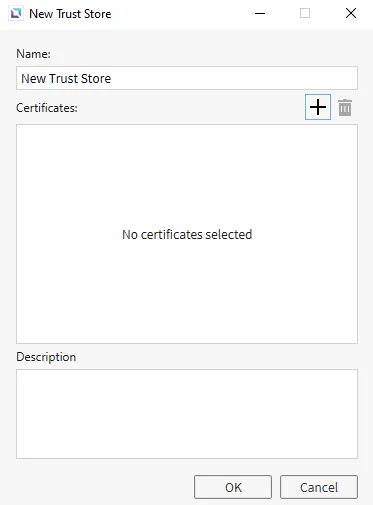Image resolution: width=373 pixels, height=505 pixels.
Task: Click the empty Certificates list box
Action: coord(187,234)
